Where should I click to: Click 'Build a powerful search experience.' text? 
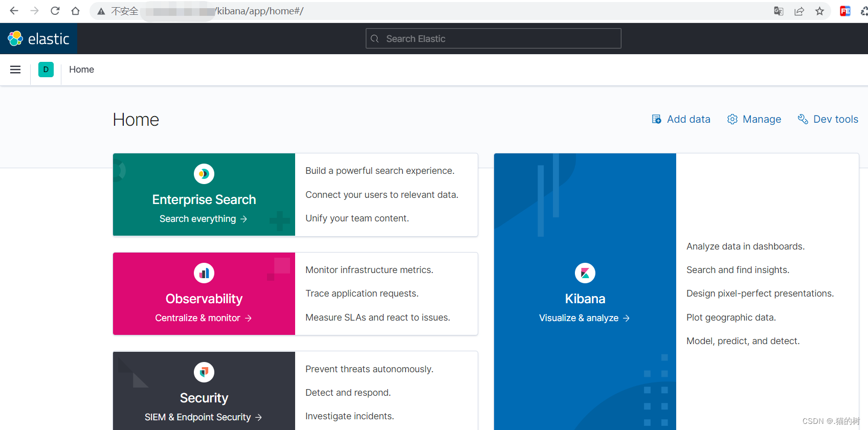click(x=380, y=171)
